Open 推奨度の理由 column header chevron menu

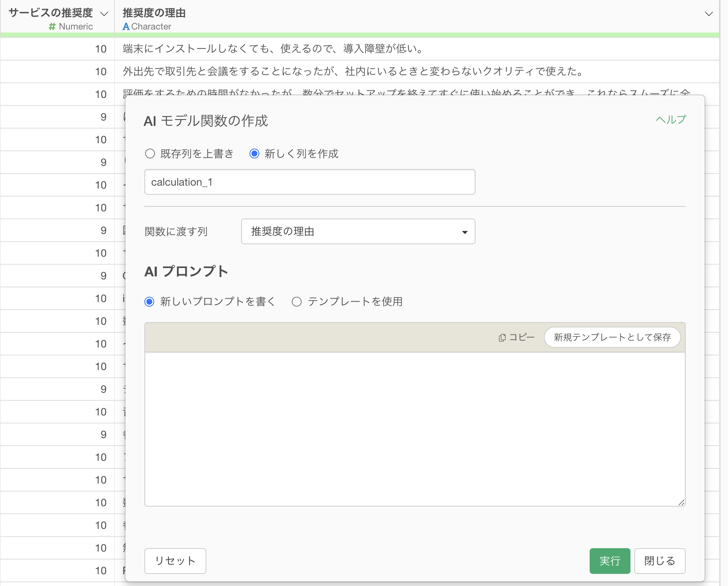[x=709, y=14]
